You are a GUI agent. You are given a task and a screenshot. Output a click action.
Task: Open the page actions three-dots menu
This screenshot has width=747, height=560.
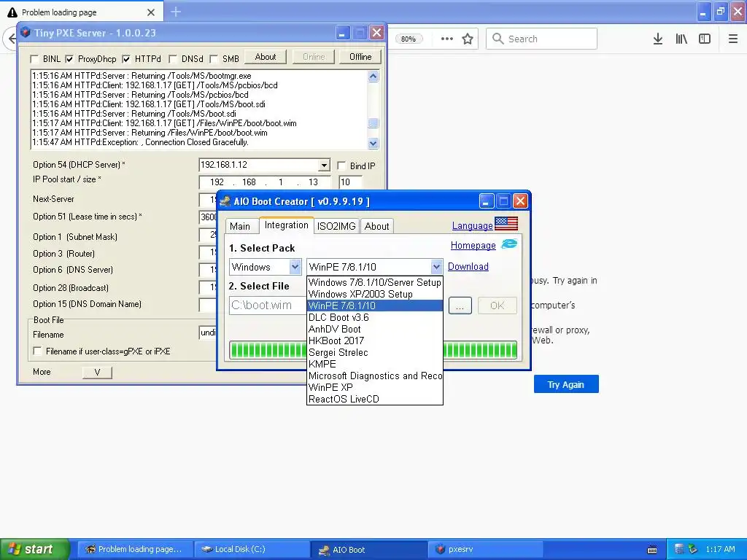(447, 39)
